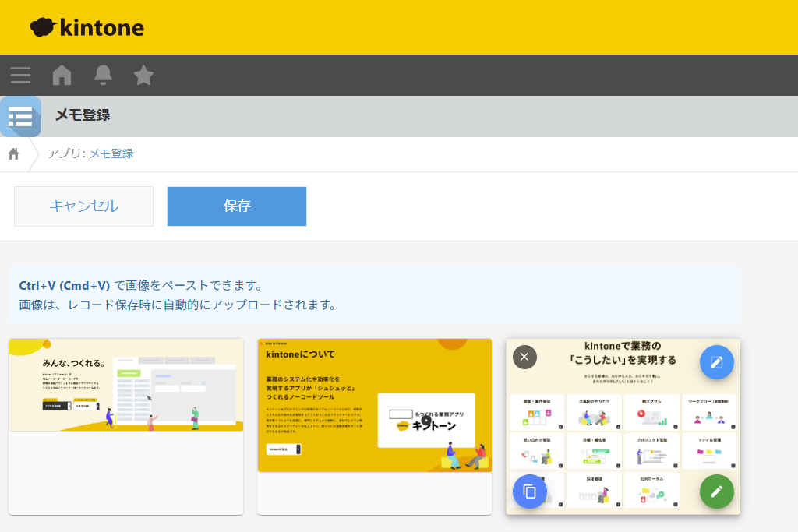798x532 pixels.
Task: Remove the third image via its X icon
Action: pyautogui.click(x=524, y=357)
